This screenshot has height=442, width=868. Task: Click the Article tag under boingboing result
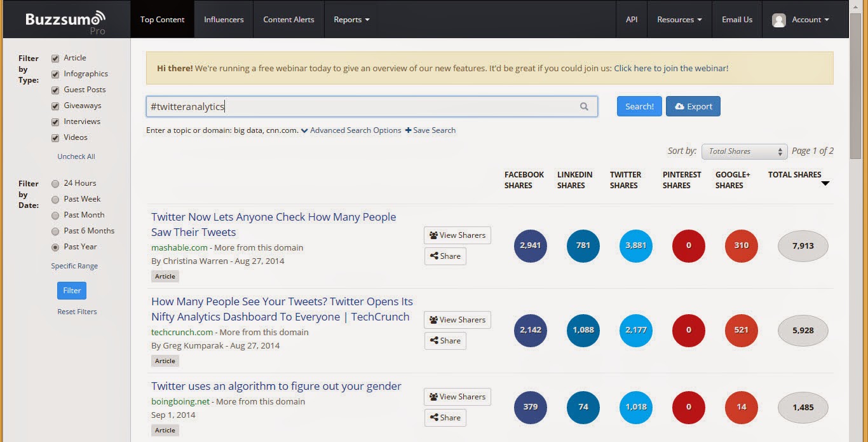(165, 431)
